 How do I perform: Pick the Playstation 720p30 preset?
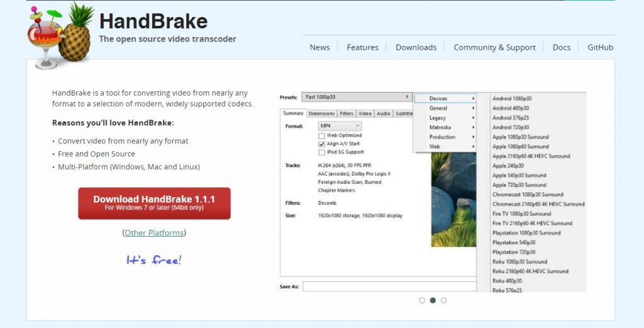[514, 252]
